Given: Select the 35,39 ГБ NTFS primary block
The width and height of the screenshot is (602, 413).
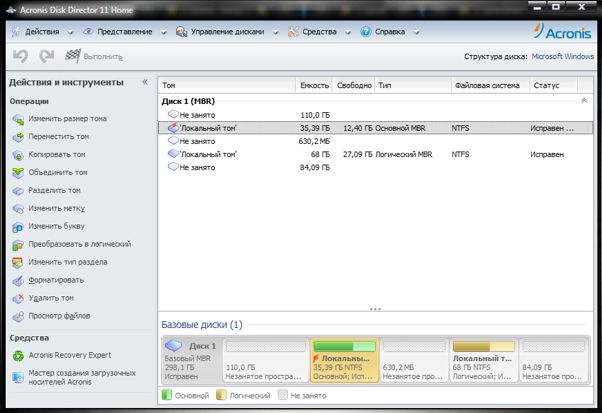Looking at the screenshot, I should coord(344,360).
